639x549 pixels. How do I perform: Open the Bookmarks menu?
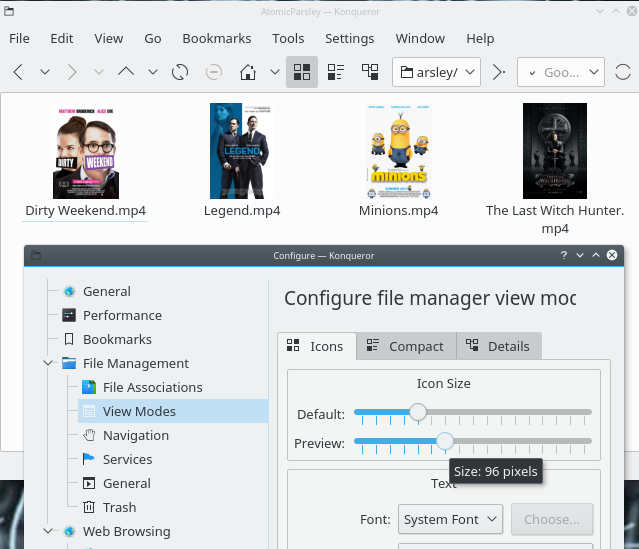tap(217, 38)
